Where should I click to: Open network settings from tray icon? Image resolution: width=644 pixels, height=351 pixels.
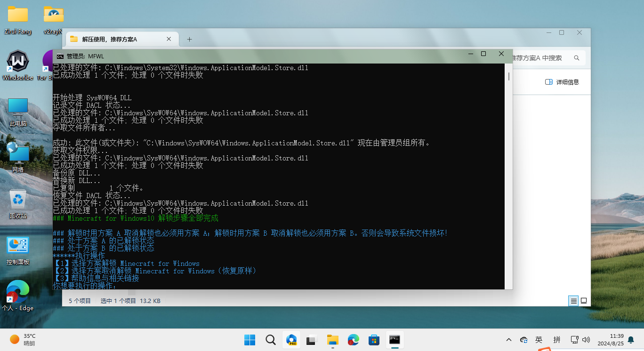[x=574, y=340]
